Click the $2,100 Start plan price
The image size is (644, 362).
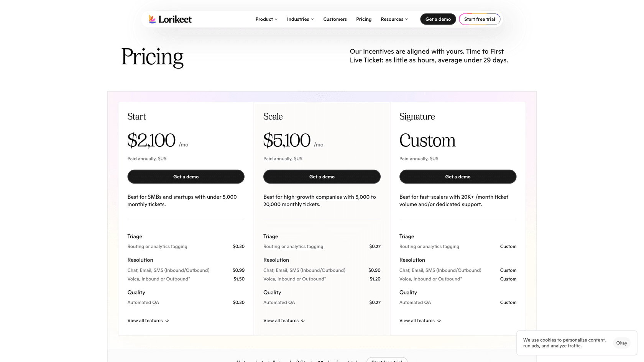(x=151, y=140)
